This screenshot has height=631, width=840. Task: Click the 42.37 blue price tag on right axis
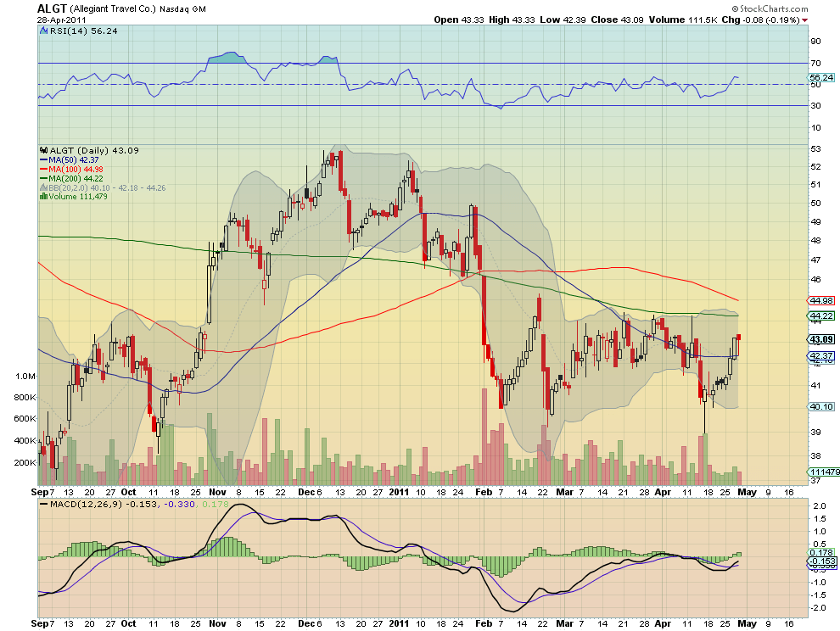(x=821, y=355)
